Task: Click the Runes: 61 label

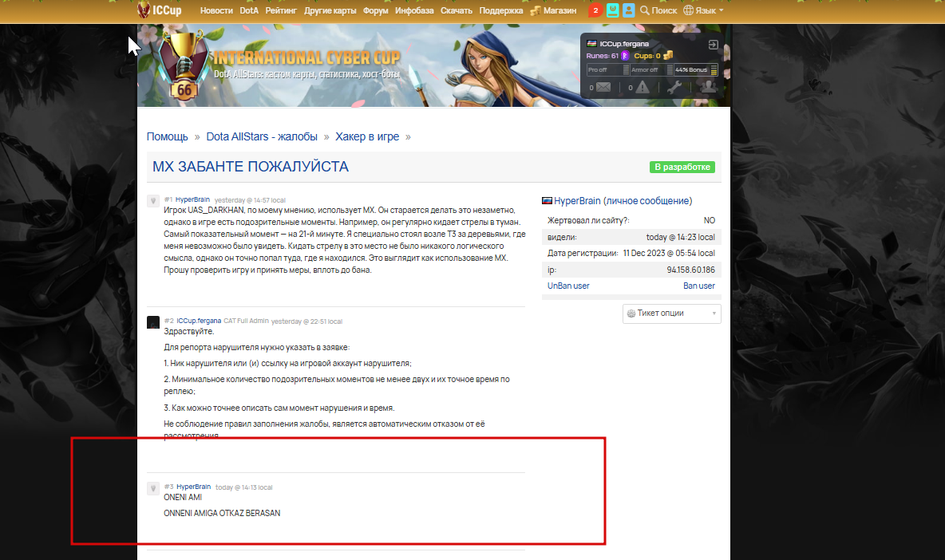Action: (603, 55)
